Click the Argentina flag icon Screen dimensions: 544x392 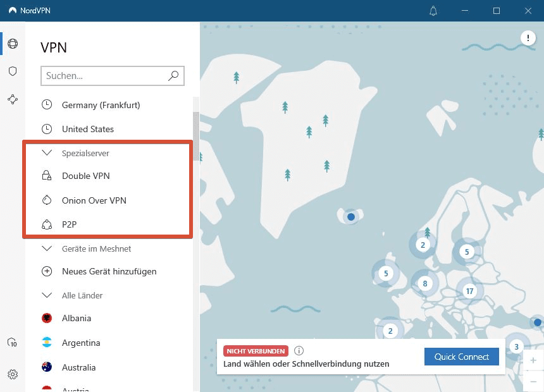[47, 343]
